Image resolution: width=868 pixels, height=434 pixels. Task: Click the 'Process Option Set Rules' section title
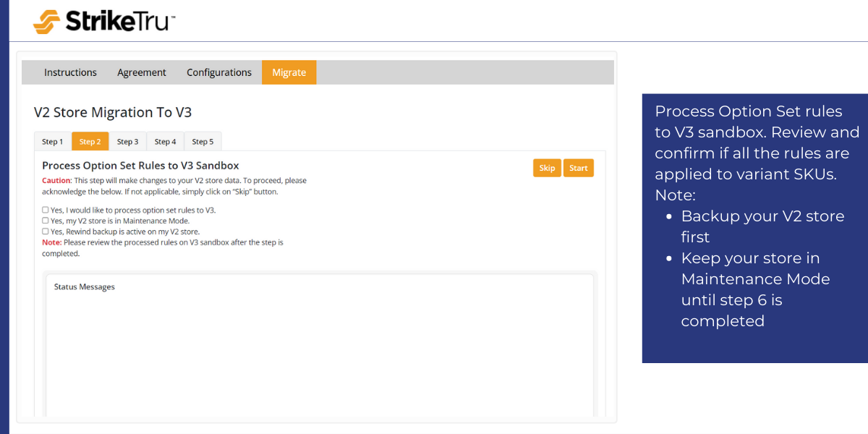pos(140,166)
